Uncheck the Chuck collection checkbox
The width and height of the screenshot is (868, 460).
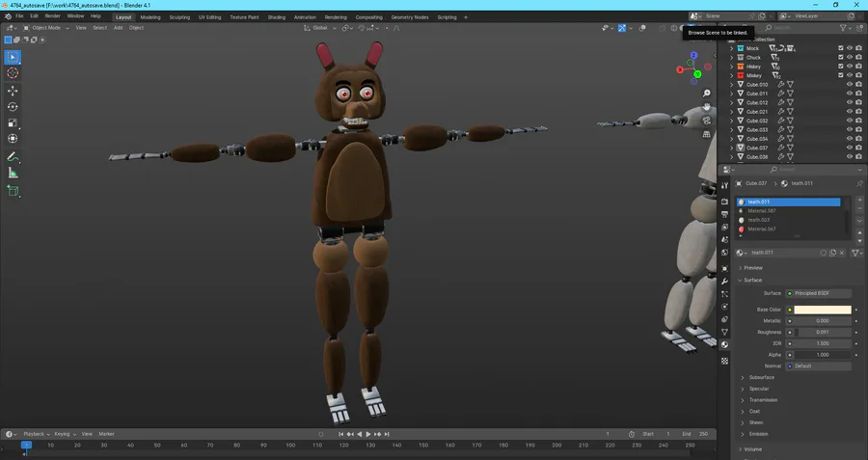pyautogui.click(x=841, y=58)
